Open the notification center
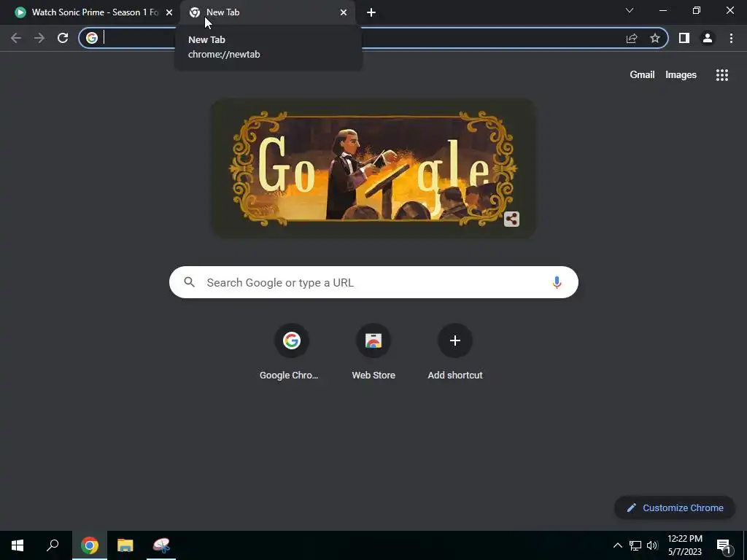The height and width of the screenshot is (560, 747). pyautogui.click(x=724, y=545)
